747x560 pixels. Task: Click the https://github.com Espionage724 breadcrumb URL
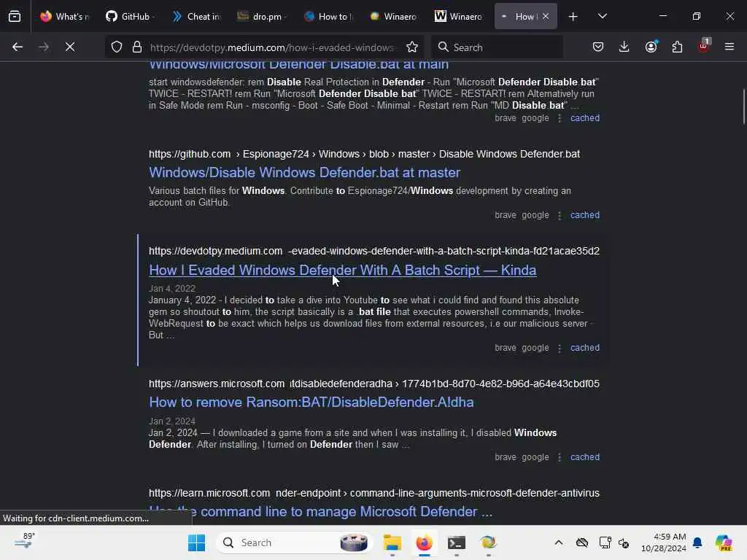pos(364,154)
